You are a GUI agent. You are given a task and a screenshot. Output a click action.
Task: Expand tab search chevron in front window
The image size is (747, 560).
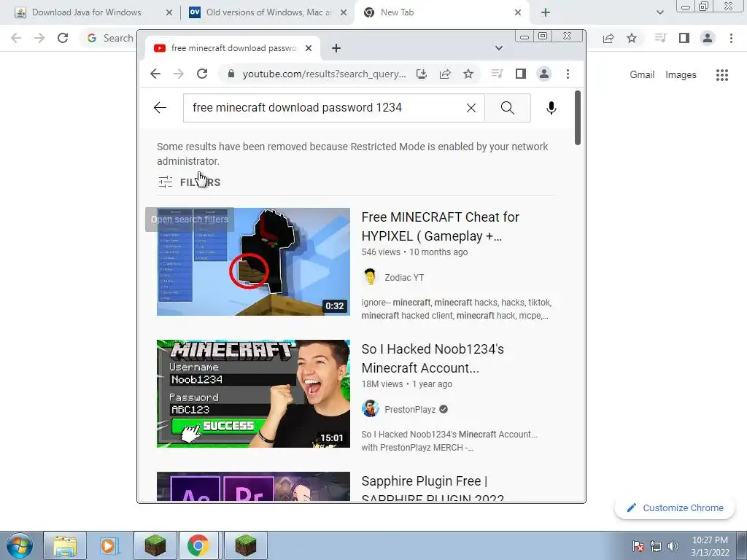pyautogui.click(x=499, y=48)
